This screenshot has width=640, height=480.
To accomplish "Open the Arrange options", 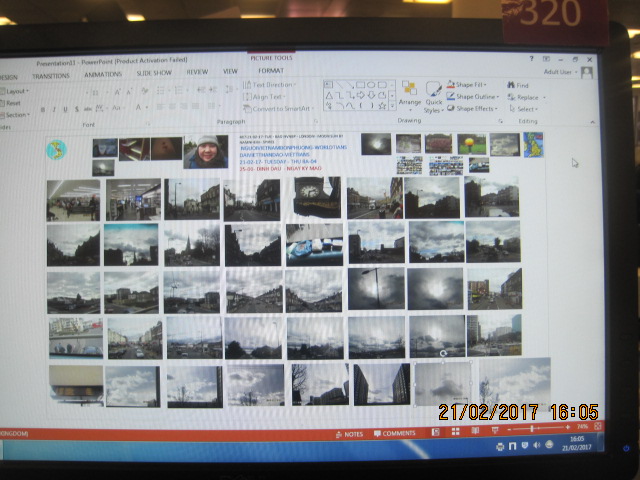I will click(x=409, y=94).
